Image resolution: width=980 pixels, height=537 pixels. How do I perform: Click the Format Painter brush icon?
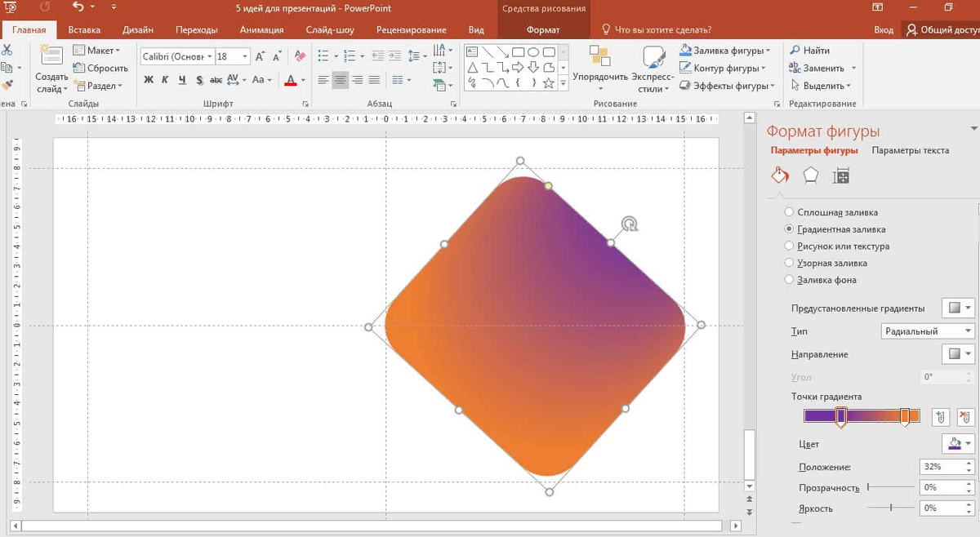7,85
